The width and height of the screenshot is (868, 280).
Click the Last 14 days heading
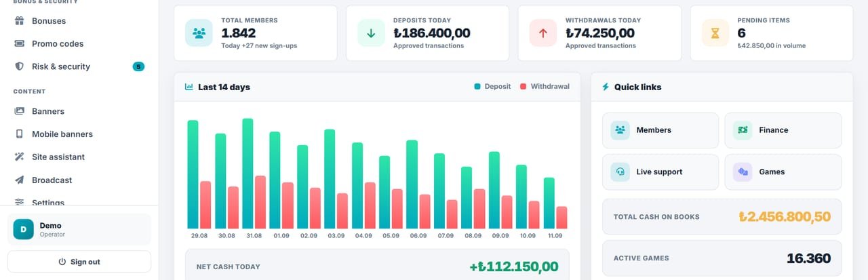[x=224, y=87]
